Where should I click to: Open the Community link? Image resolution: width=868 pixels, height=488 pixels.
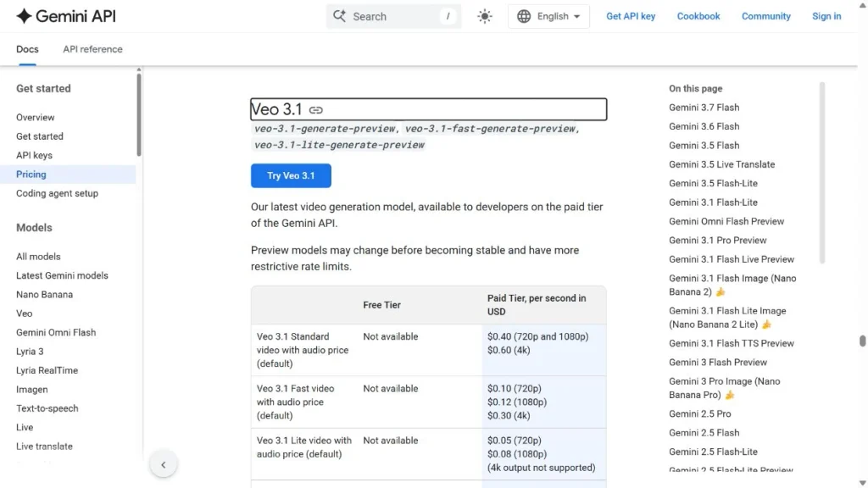click(x=765, y=16)
